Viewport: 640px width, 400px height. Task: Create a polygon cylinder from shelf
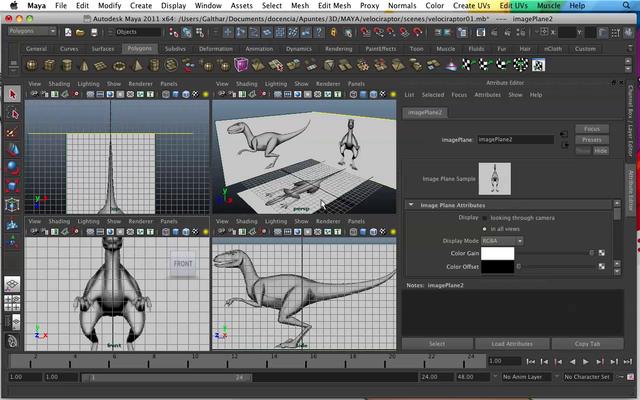coord(67,65)
